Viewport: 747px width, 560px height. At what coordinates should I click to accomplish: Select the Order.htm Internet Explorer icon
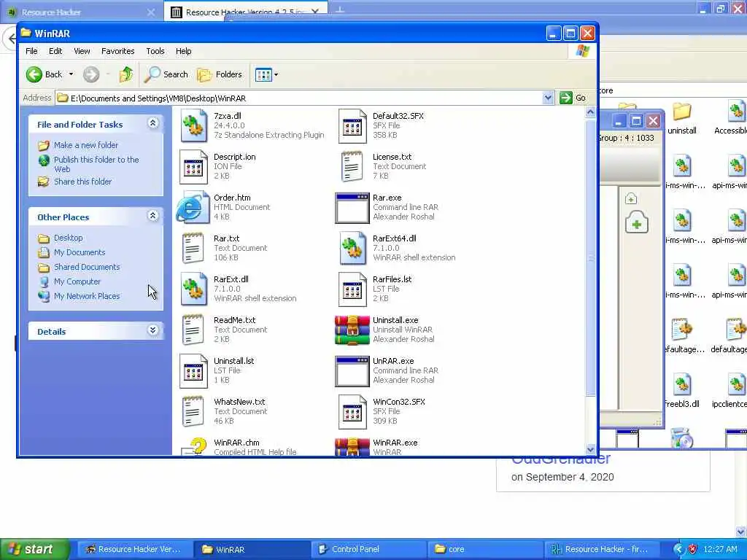point(192,207)
